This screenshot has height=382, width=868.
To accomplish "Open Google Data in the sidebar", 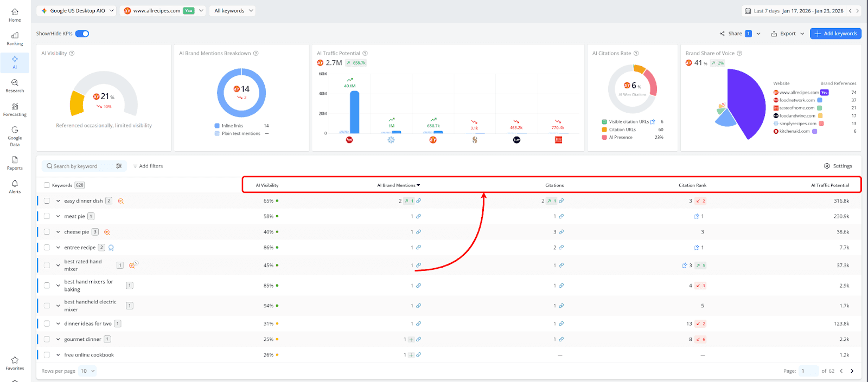I will click(x=15, y=137).
